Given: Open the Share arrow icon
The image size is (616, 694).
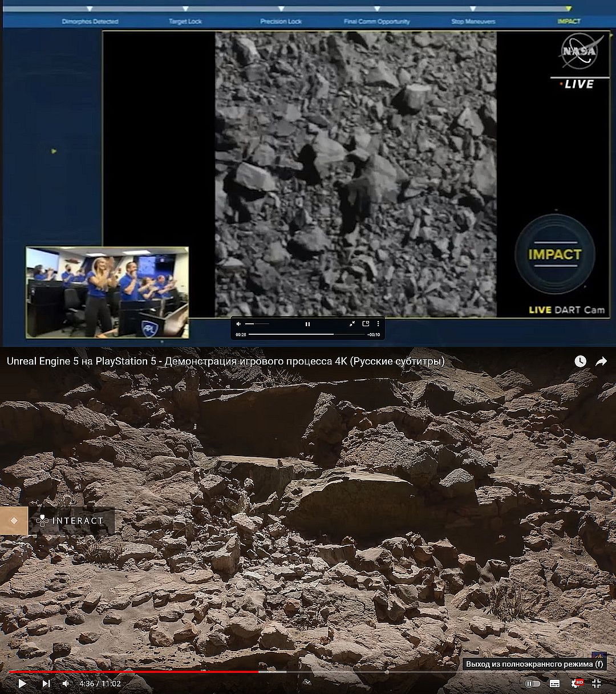Looking at the screenshot, I should (x=601, y=361).
